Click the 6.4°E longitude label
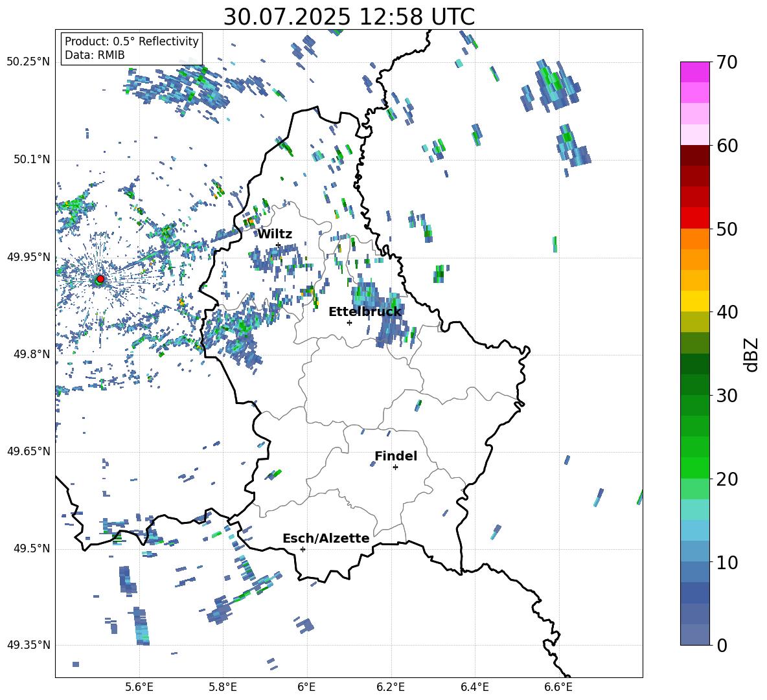Viewport: 767px width, 700px height. coord(474,687)
